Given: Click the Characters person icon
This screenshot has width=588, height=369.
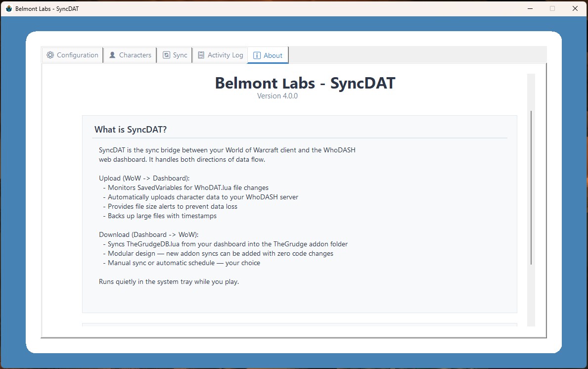Looking at the screenshot, I should point(112,55).
